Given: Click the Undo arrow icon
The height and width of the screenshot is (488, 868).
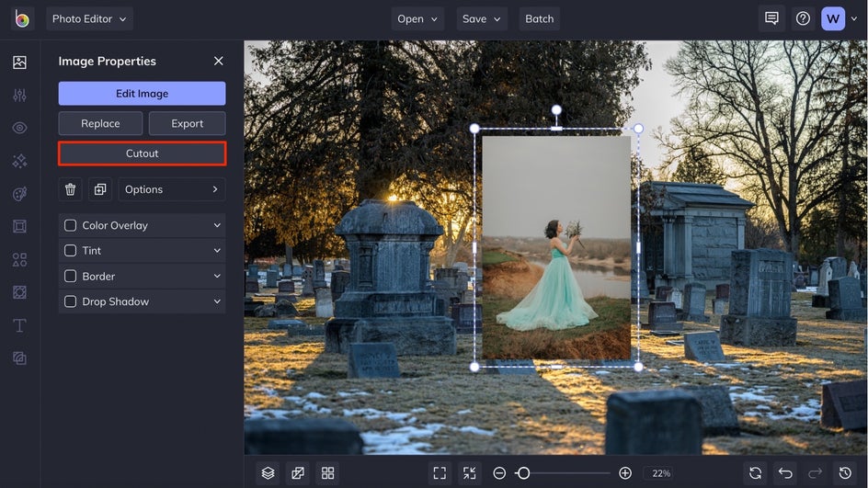Looking at the screenshot, I should pos(785,473).
